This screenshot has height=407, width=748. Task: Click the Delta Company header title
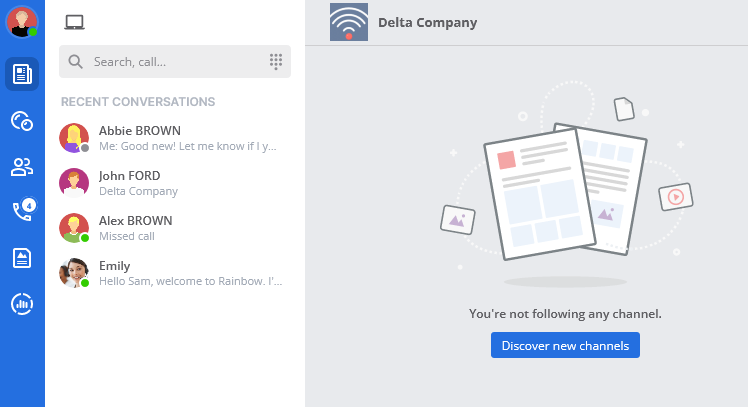point(427,22)
